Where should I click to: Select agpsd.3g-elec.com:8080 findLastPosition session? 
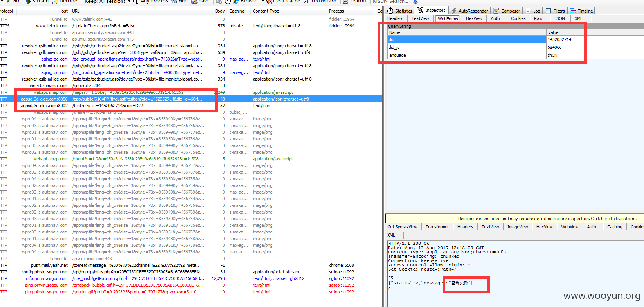191,99
